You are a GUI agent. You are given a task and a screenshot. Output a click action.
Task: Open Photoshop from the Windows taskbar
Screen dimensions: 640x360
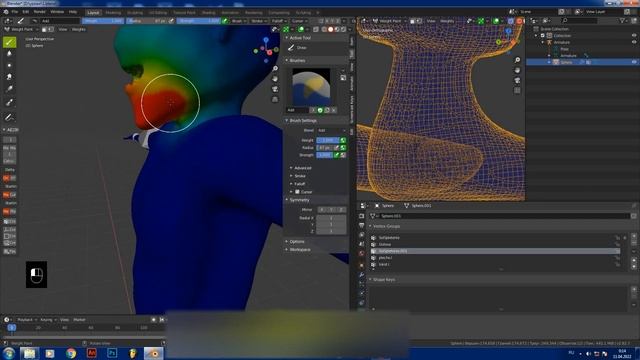point(112,353)
